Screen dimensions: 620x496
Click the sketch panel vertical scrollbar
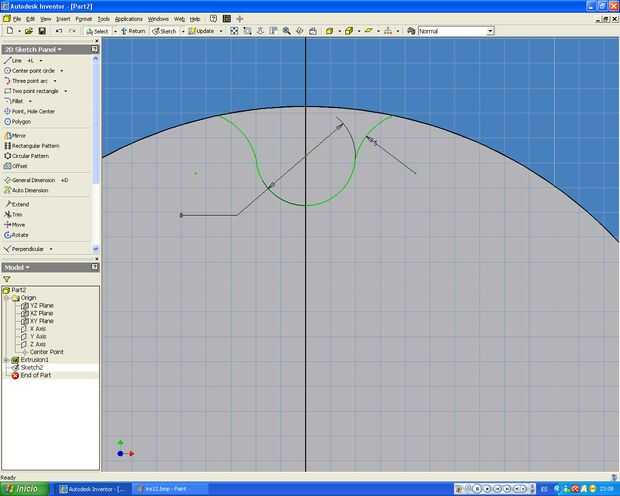coord(95,154)
